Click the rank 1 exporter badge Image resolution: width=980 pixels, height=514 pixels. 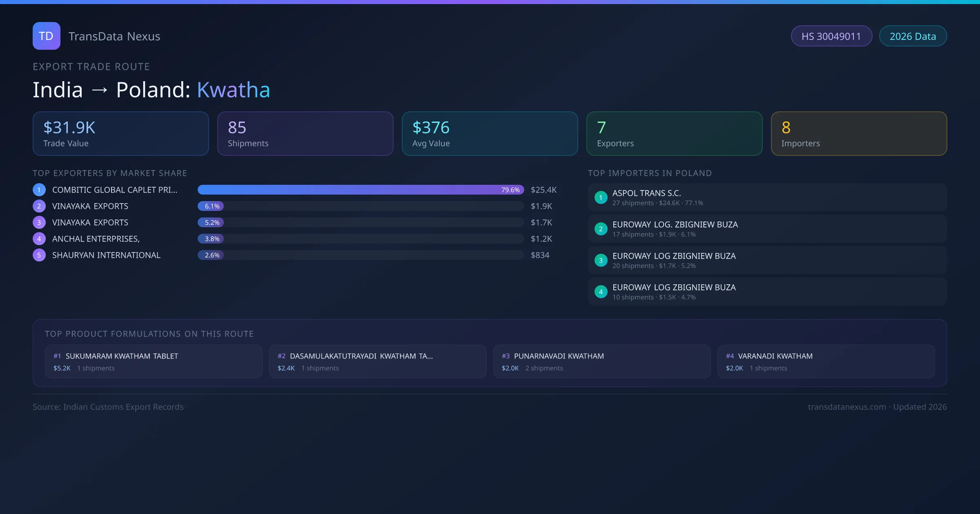(39, 190)
